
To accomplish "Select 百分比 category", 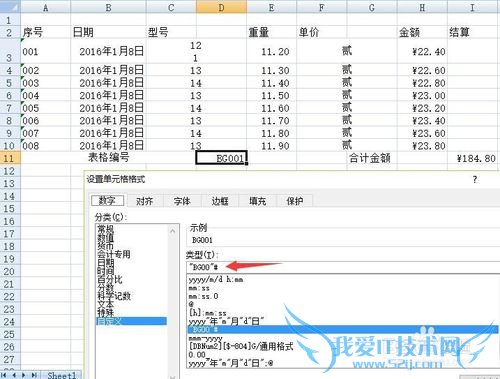I will (110, 279).
